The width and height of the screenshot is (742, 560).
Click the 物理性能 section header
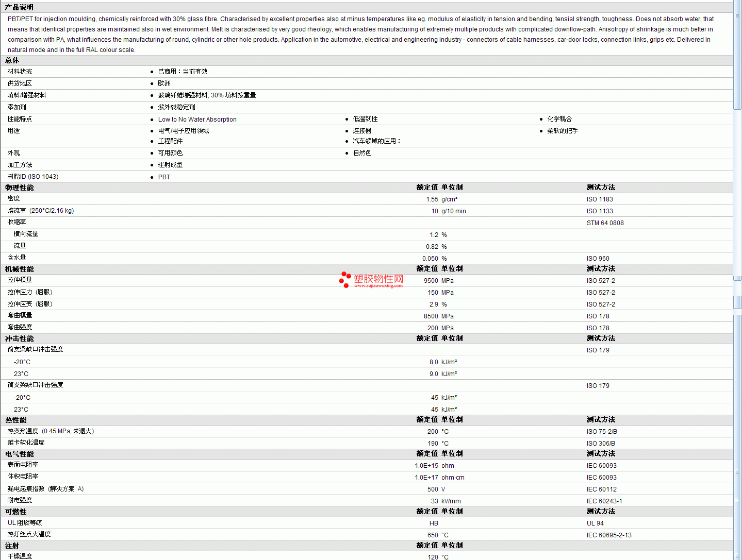point(19,188)
